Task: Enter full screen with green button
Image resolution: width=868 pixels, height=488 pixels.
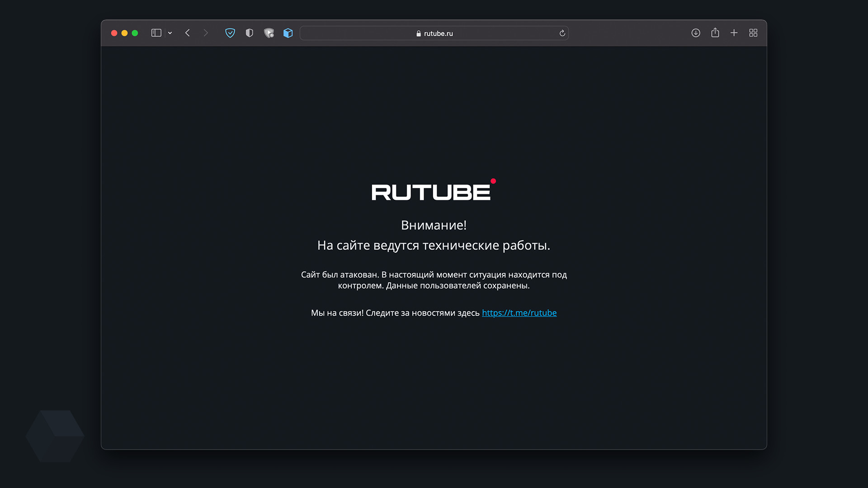Action: (x=135, y=33)
